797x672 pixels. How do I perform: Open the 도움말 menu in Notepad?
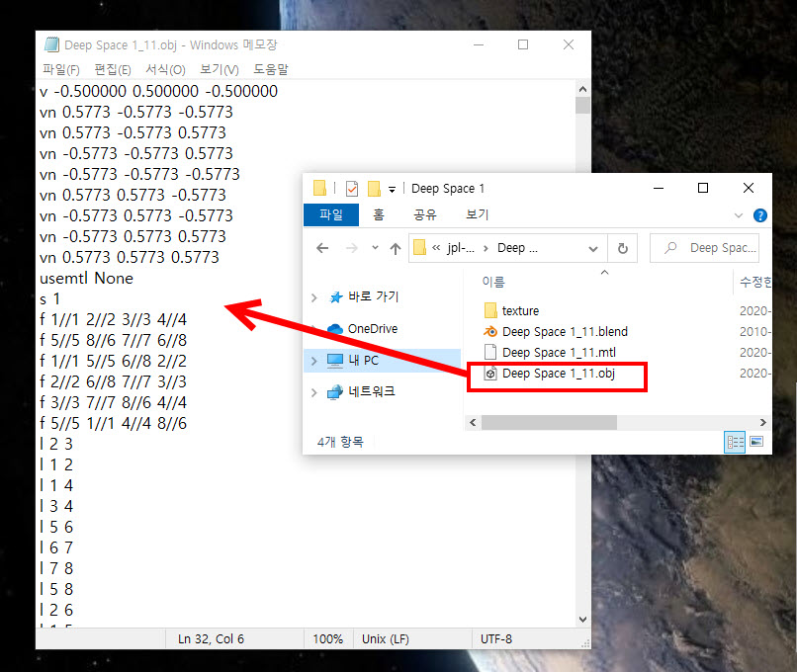pyautogui.click(x=270, y=69)
